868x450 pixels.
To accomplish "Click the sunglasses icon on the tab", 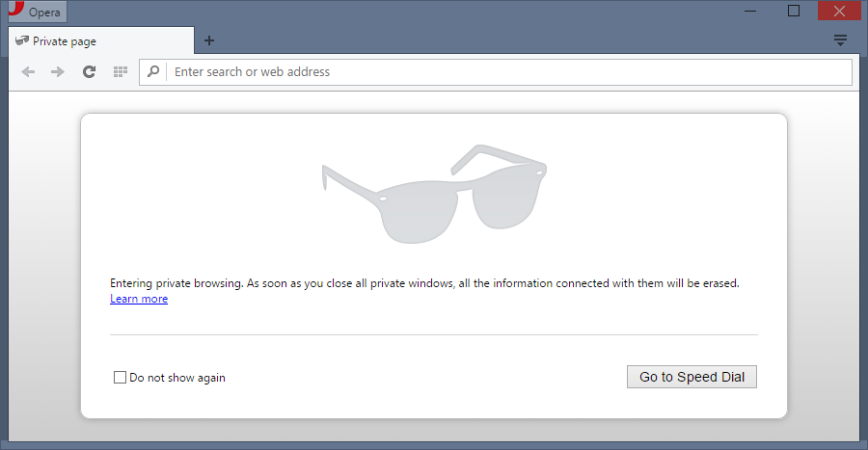I will 22,41.
